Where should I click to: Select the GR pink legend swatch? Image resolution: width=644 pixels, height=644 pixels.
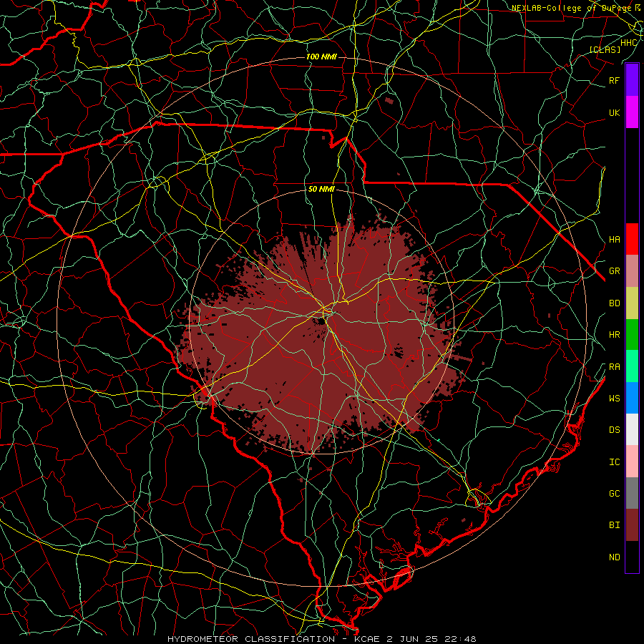click(632, 271)
